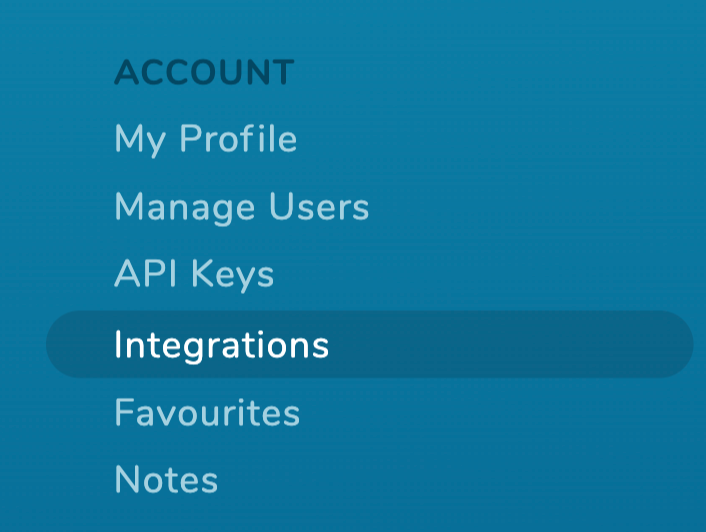Select the highlighted Integrations item
This screenshot has height=532, width=706.
pyautogui.click(x=370, y=344)
